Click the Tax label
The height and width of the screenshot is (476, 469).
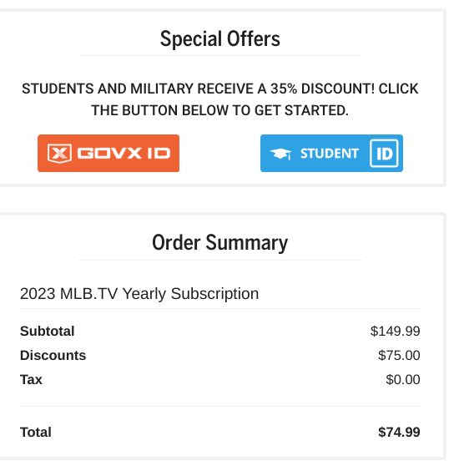(x=31, y=379)
